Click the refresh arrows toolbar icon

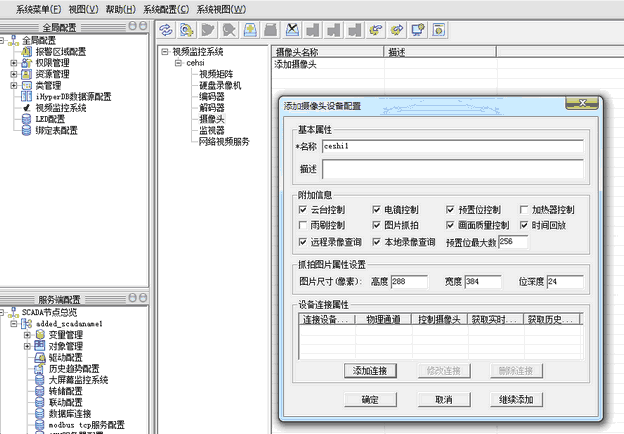[166, 30]
